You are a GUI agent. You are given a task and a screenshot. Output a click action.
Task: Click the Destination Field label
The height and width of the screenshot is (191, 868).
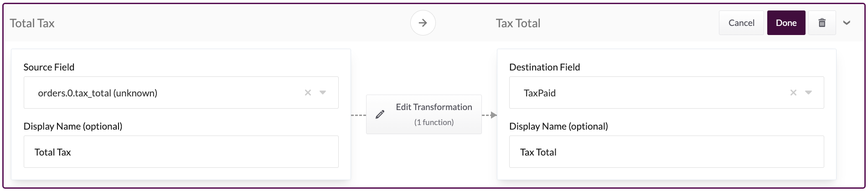(544, 67)
